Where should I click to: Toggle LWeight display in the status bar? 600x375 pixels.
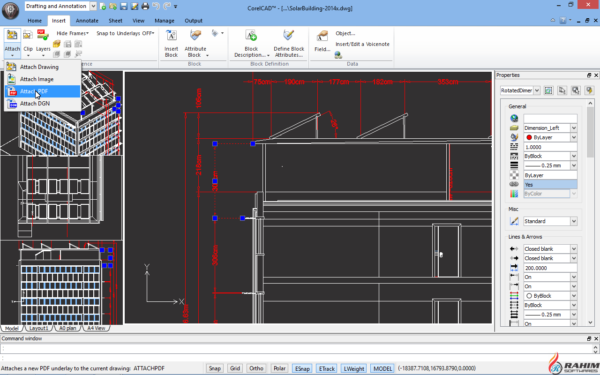pyautogui.click(x=354, y=368)
